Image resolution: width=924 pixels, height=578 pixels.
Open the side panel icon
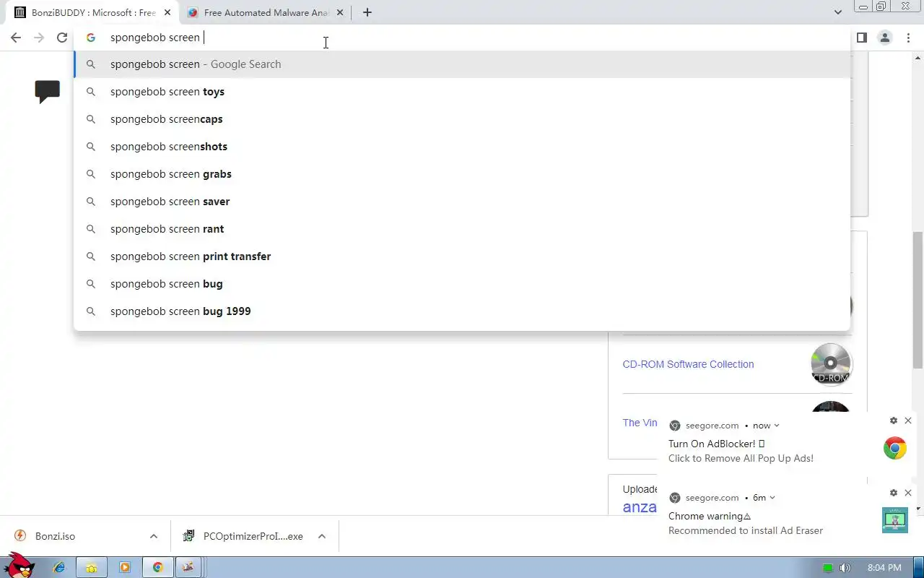(x=861, y=38)
